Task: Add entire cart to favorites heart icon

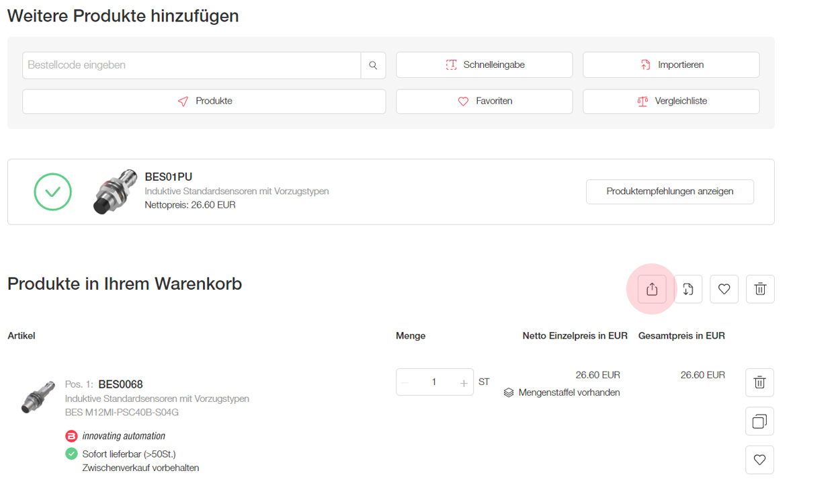Action: (x=724, y=289)
